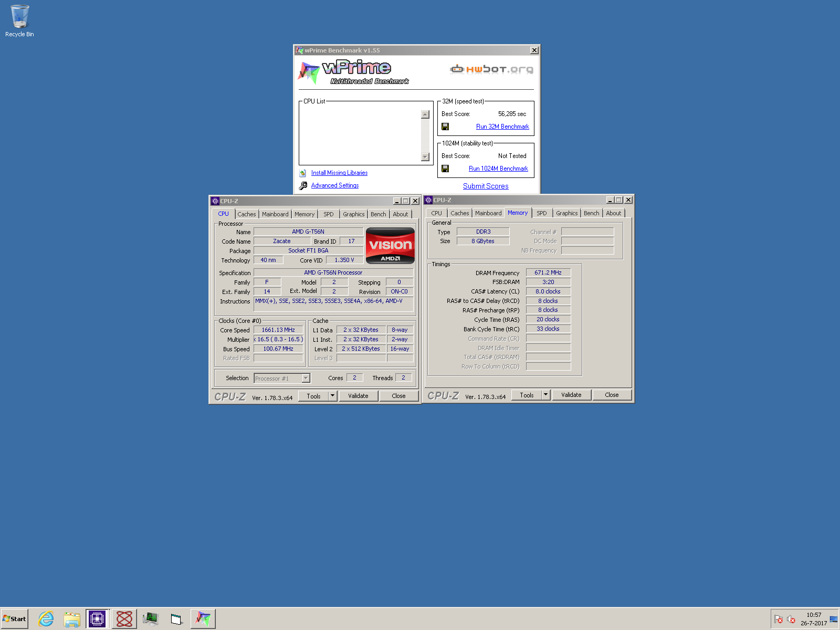The height and width of the screenshot is (630, 840).
Task: Select CPU tab in left CPU-Z
Action: 223,214
